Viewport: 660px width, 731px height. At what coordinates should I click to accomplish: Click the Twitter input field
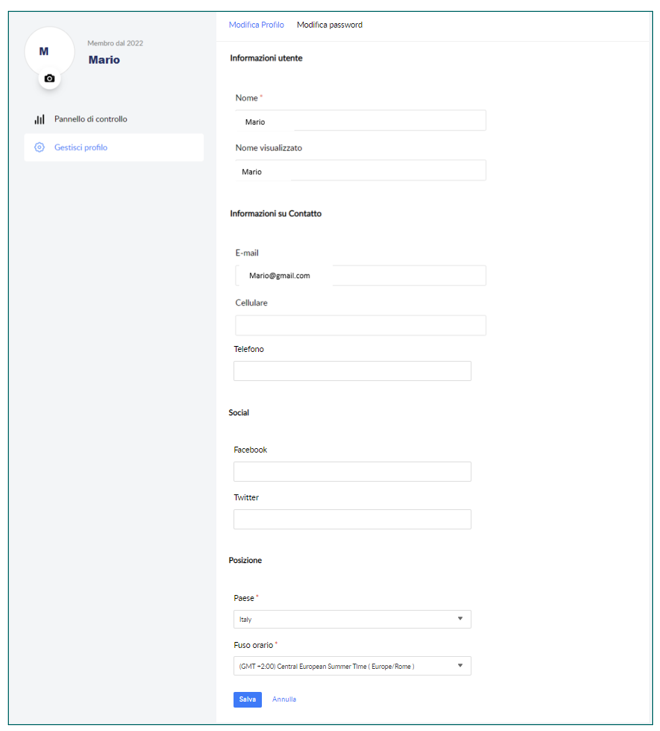coord(352,519)
